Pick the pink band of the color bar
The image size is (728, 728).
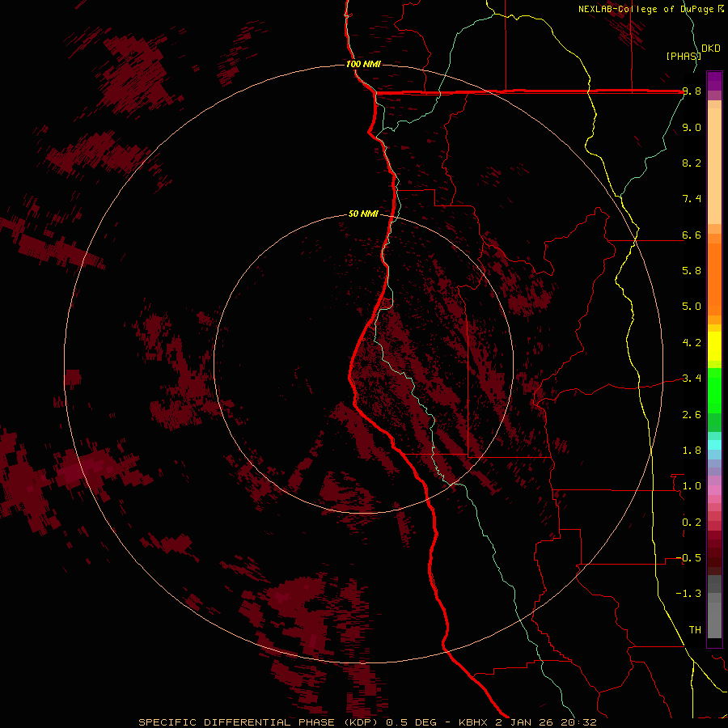[x=714, y=490]
